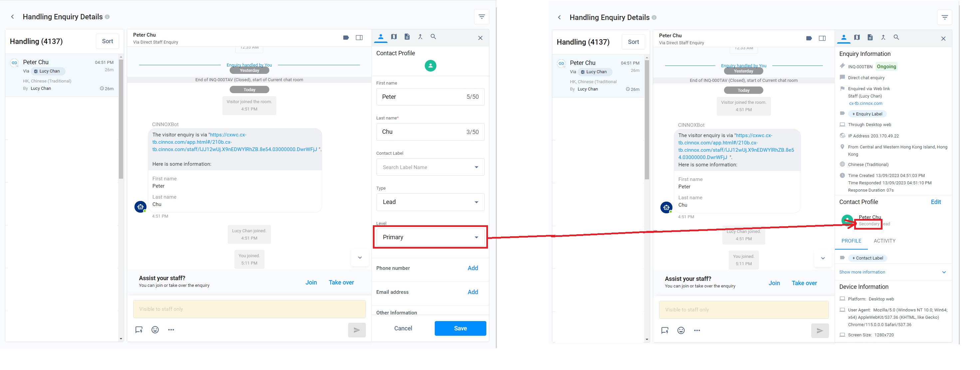The width and height of the screenshot is (980, 370).
Task: Click the First name field containing Peter
Action: tap(422, 97)
